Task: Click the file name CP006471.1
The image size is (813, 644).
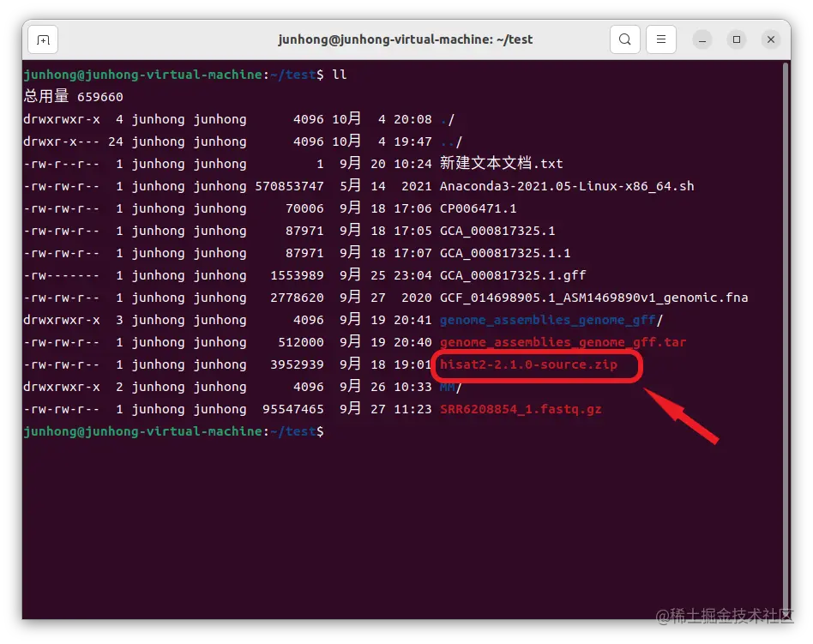Action: tap(478, 208)
